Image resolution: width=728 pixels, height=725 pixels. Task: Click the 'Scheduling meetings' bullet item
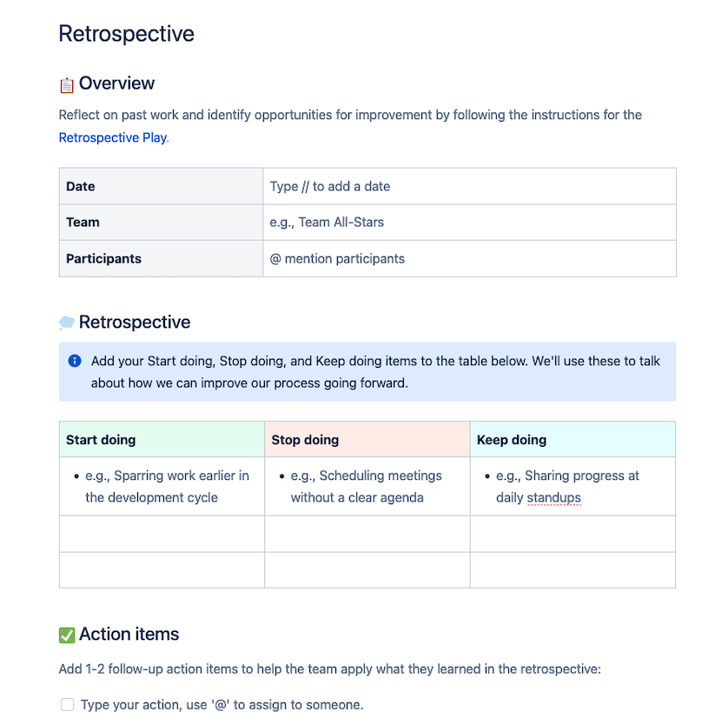point(366,487)
